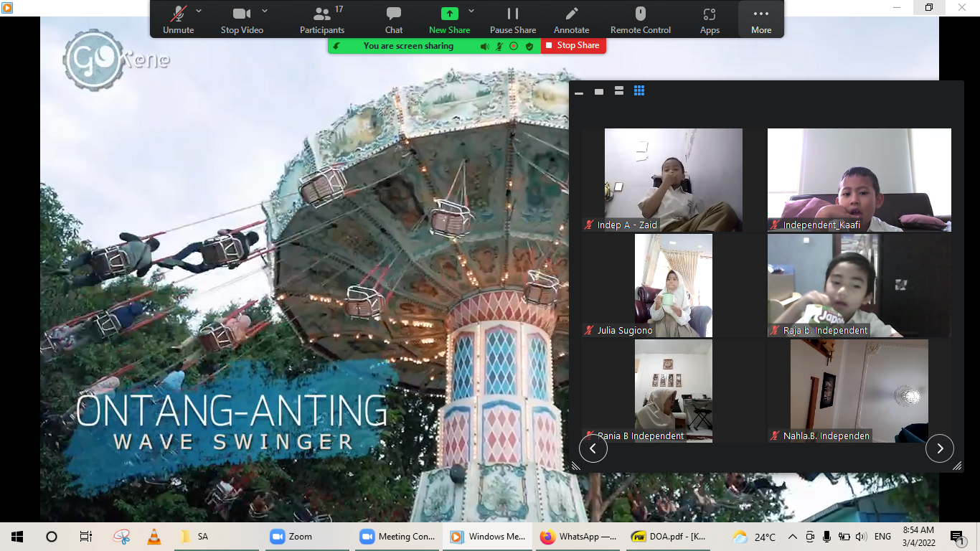Restore down the Media Player window
This screenshot has width=980, height=551.
click(929, 7)
